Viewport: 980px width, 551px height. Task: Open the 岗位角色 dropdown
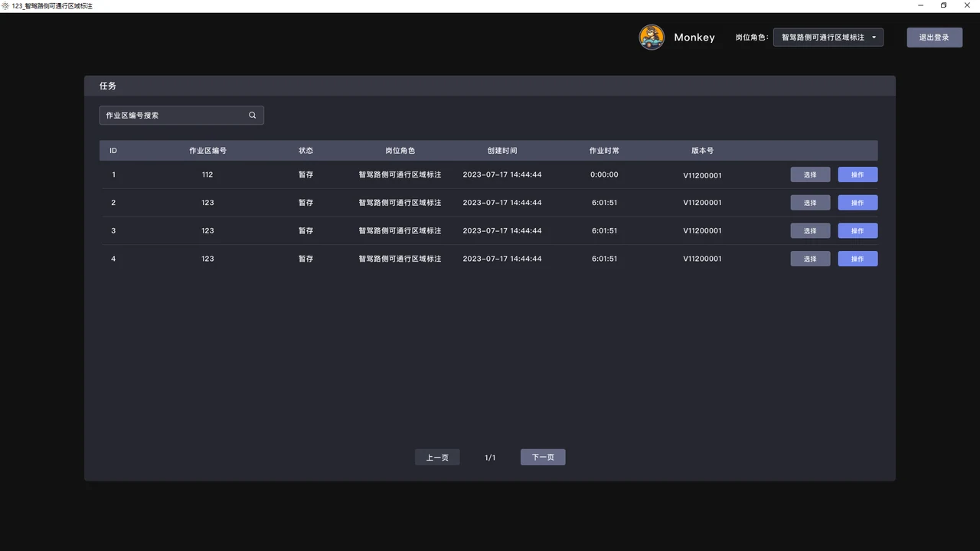coord(828,37)
